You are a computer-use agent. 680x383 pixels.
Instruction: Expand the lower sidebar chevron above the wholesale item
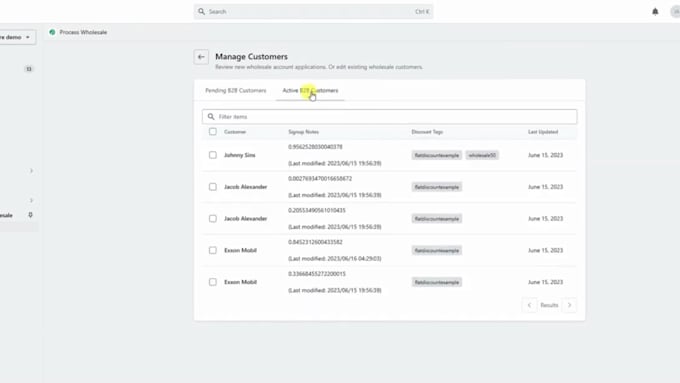(31, 200)
